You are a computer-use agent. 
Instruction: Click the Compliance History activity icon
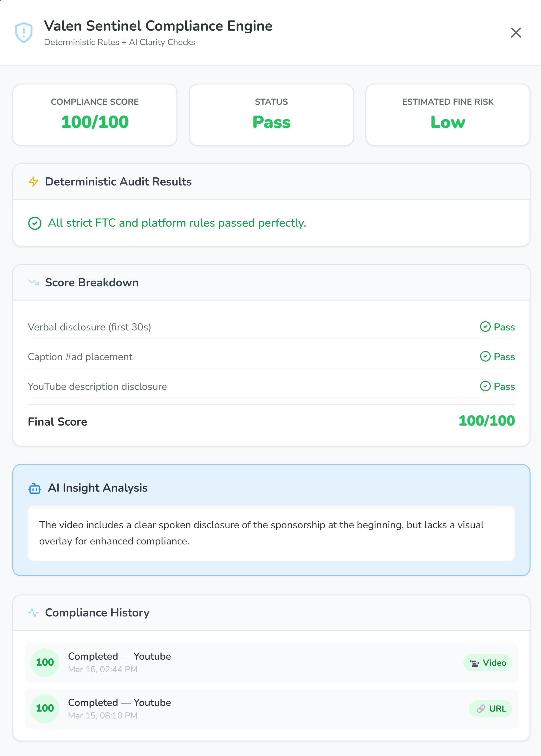[x=33, y=613]
